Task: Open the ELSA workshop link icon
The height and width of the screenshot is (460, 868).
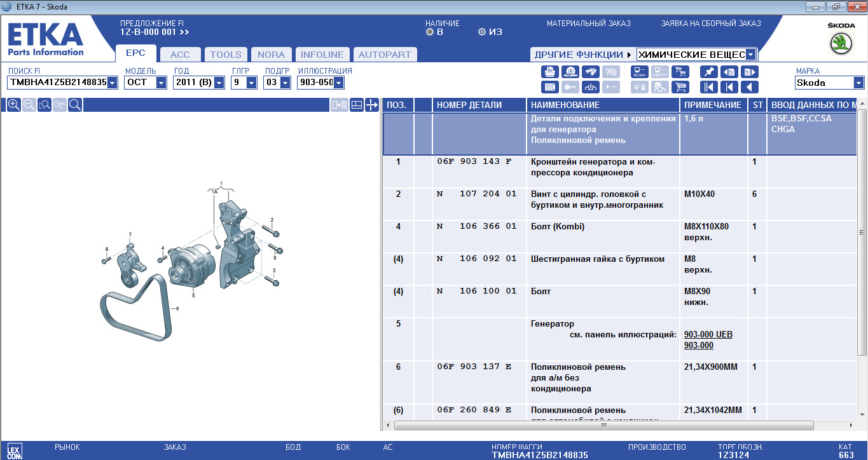Action: [x=640, y=72]
